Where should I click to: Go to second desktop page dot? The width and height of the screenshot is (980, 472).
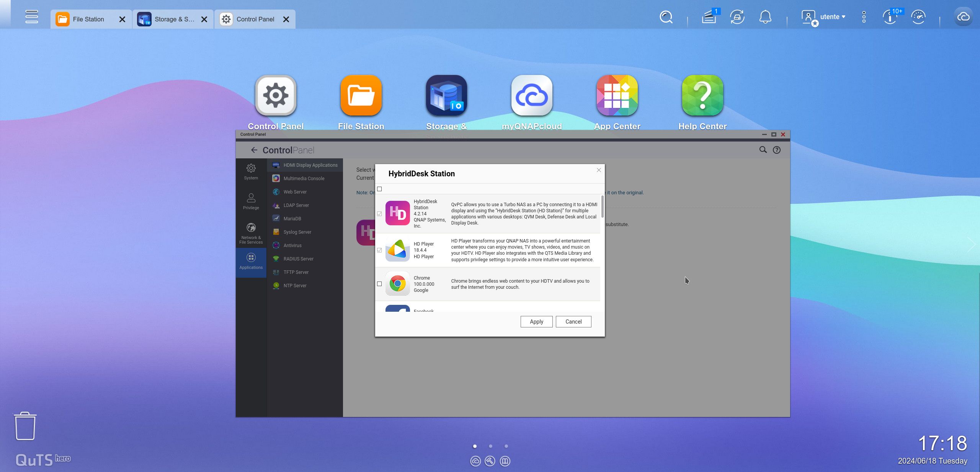pyautogui.click(x=490, y=446)
